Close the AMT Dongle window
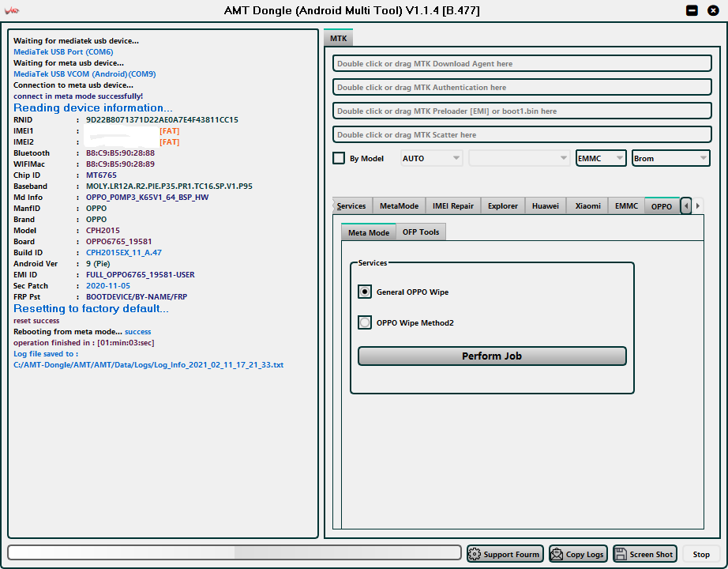 pyautogui.click(x=713, y=10)
